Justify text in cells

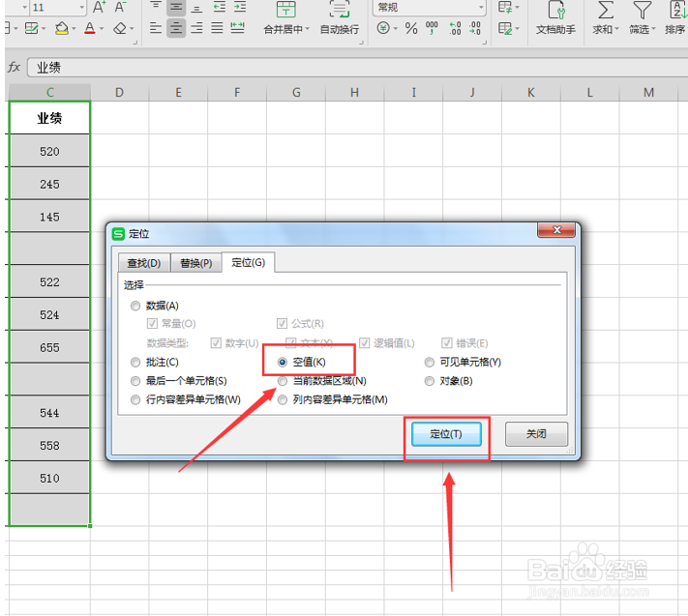(217, 28)
